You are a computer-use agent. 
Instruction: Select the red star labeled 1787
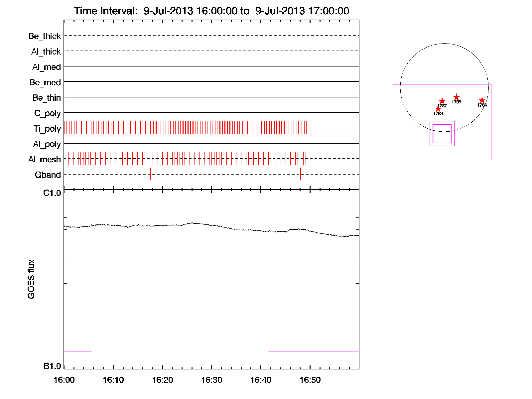[442, 101]
